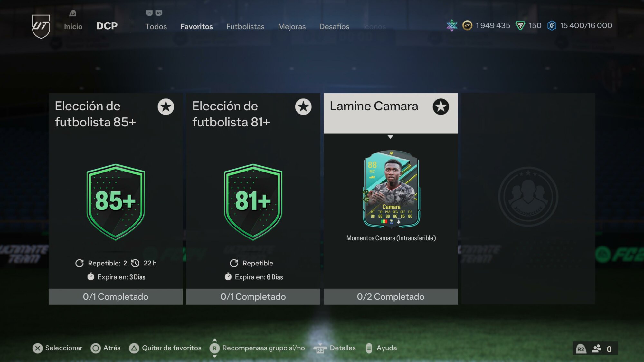Open Ayuda options icon

(x=369, y=348)
